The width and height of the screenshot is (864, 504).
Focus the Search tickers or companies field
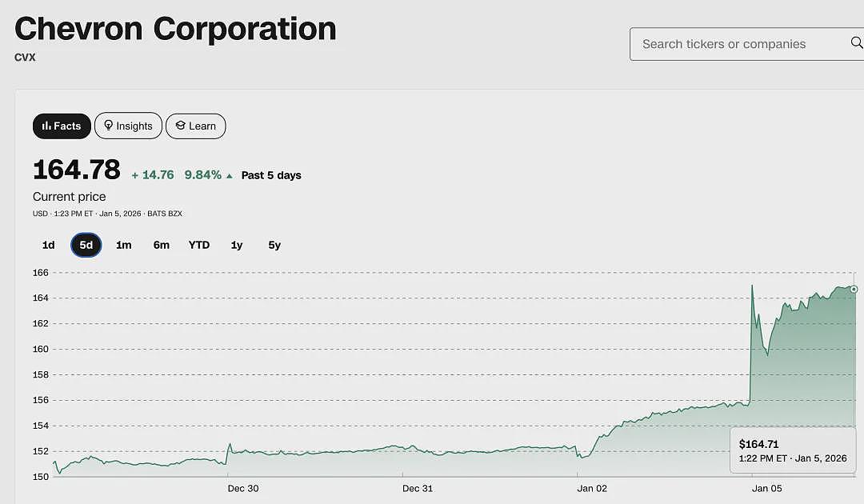pyautogui.click(x=746, y=44)
